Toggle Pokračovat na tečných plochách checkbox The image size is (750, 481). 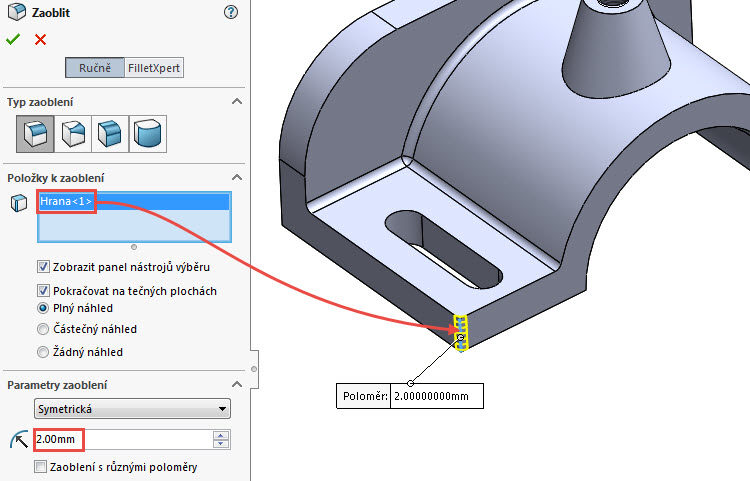click(43, 290)
